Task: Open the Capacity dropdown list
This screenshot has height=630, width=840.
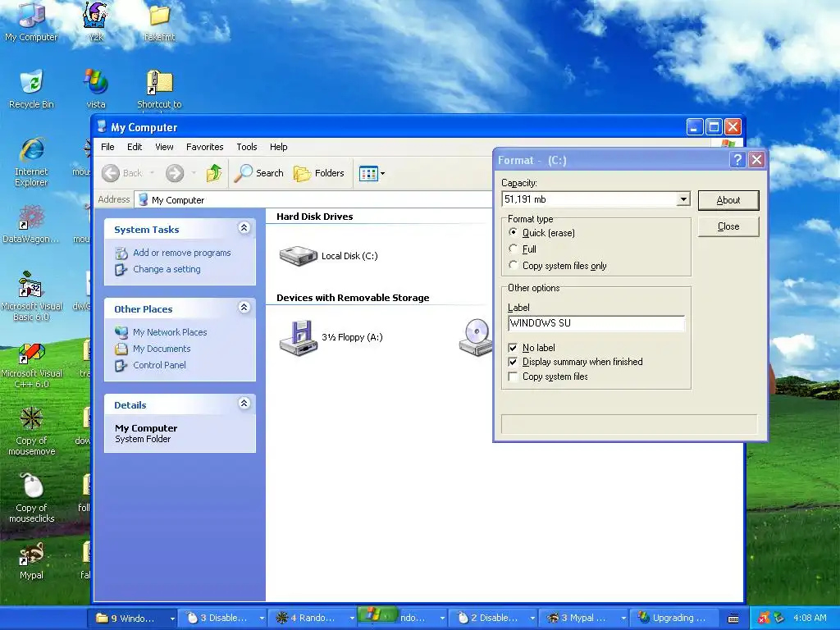Action: click(x=683, y=200)
